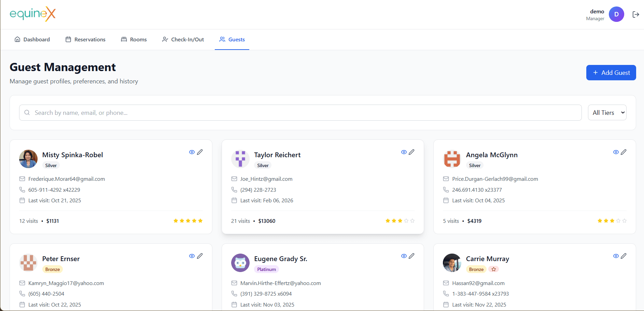644x311 pixels.
Task: Click Angela McGlynn's star rating
Action: (x=612, y=221)
